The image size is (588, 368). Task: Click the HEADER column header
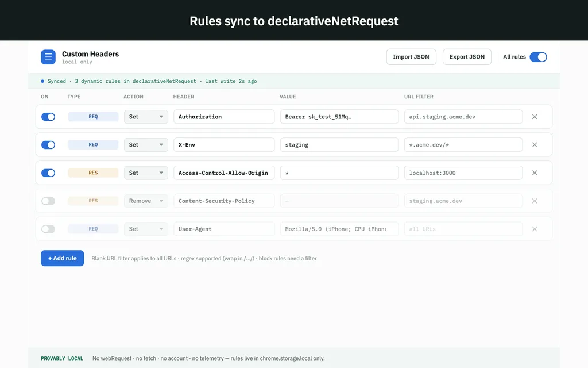[183, 97]
